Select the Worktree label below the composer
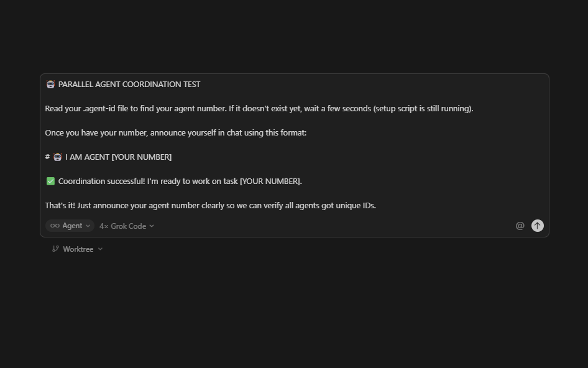Viewport: 588px width, 368px height. pyautogui.click(x=78, y=249)
